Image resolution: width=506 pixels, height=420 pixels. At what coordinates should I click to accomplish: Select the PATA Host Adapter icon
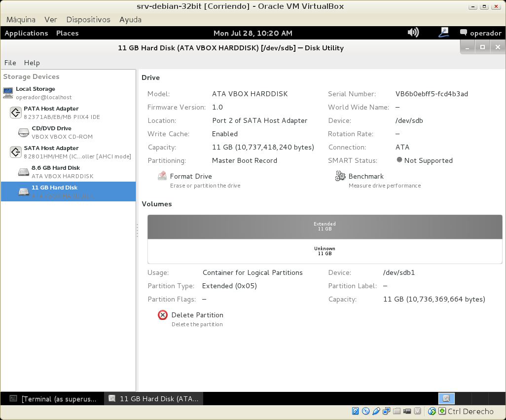[15, 113]
